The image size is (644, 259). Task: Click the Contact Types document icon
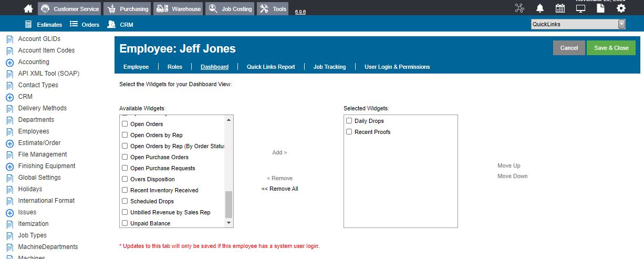click(x=9, y=85)
